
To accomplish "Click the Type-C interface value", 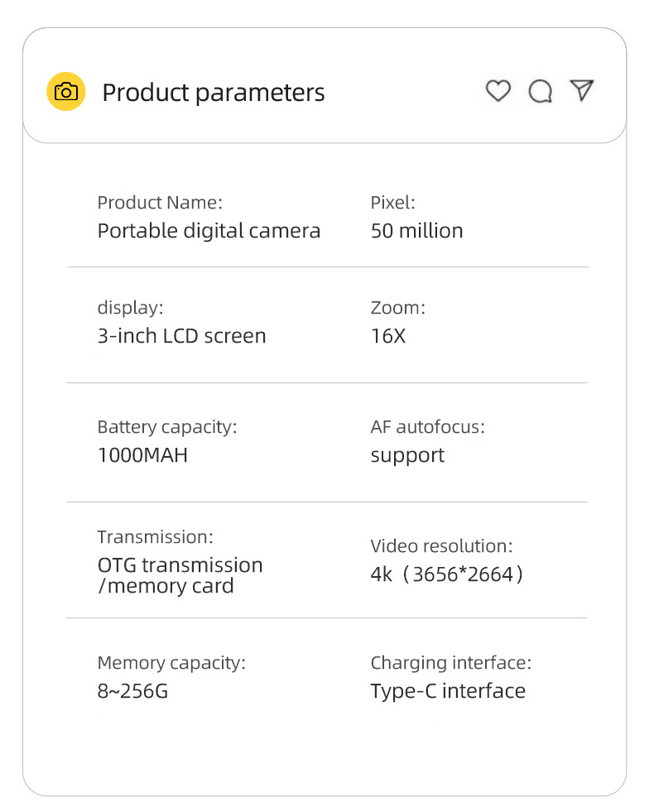I will tap(448, 691).
